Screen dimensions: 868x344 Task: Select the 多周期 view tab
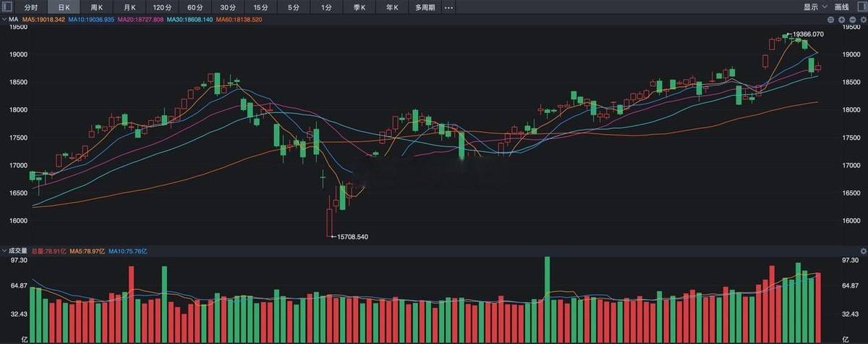(x=425, y=7)
